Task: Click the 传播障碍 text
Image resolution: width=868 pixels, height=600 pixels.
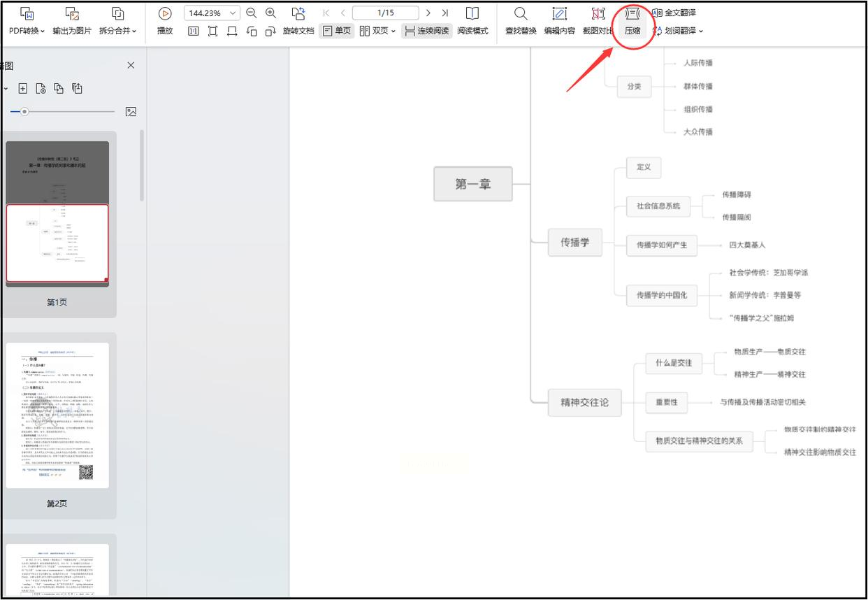Action: 737,194
